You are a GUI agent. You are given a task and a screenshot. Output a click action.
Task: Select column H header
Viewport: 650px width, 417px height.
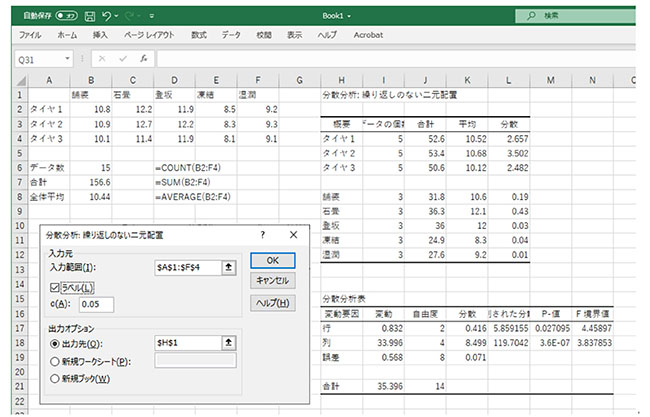click(342, 80)
